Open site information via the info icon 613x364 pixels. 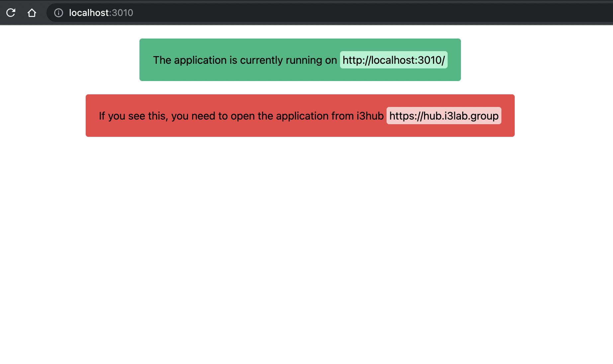[x=58, y=13]
